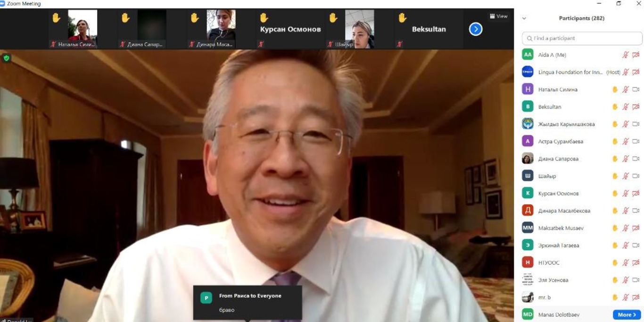The height and width of the screenshot is (322, 644).
Task: Click the green encryption shield icon
Action: 6,58
